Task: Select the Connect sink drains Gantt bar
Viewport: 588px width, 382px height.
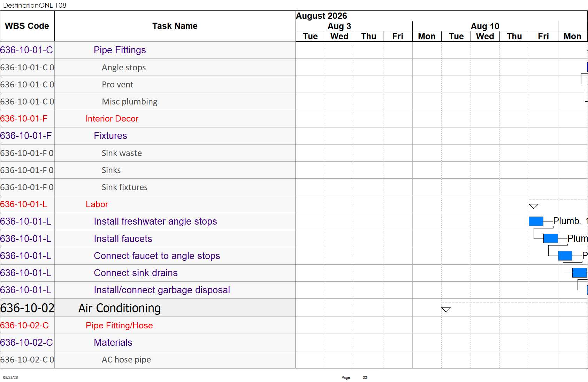Action: click(x=580, y=273)
